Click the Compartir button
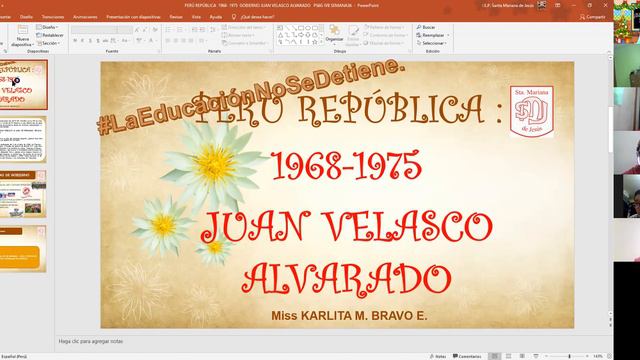The width and height of the screenshot is (640, 360). tap(593, 17)
